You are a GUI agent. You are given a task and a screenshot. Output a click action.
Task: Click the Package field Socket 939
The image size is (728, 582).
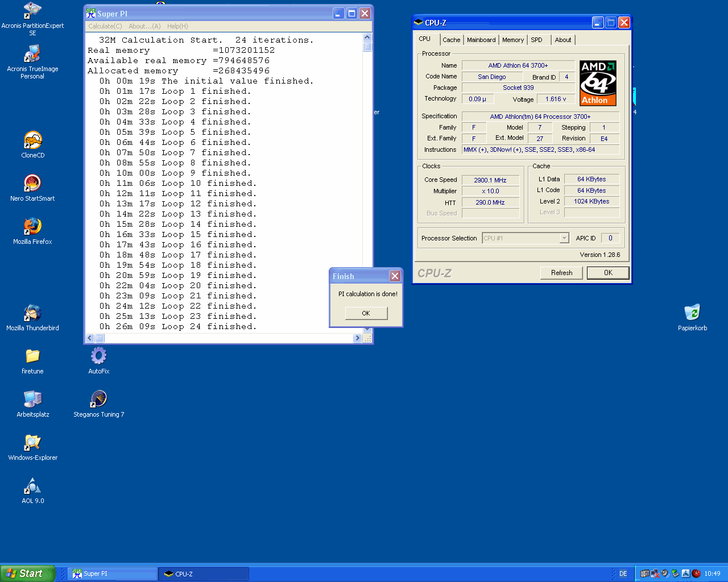coord(518,88)
